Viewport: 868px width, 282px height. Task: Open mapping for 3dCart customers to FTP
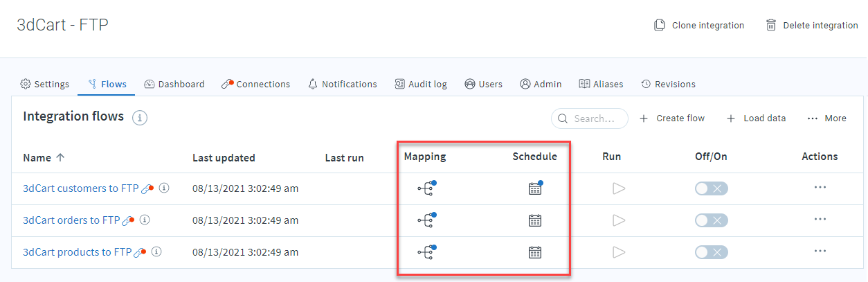pyautogui.click(x=427, y=188)
